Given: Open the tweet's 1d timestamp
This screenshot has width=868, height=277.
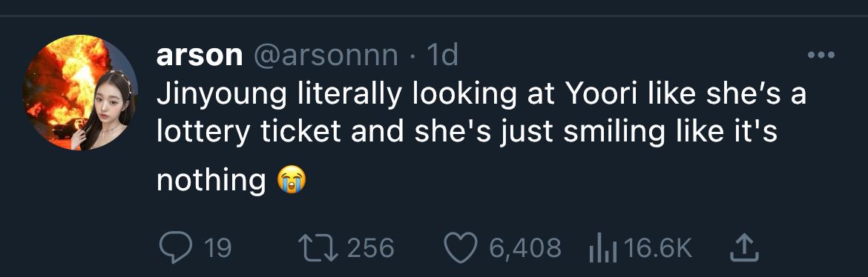Looking at the screenshot, I should [443, 56].
